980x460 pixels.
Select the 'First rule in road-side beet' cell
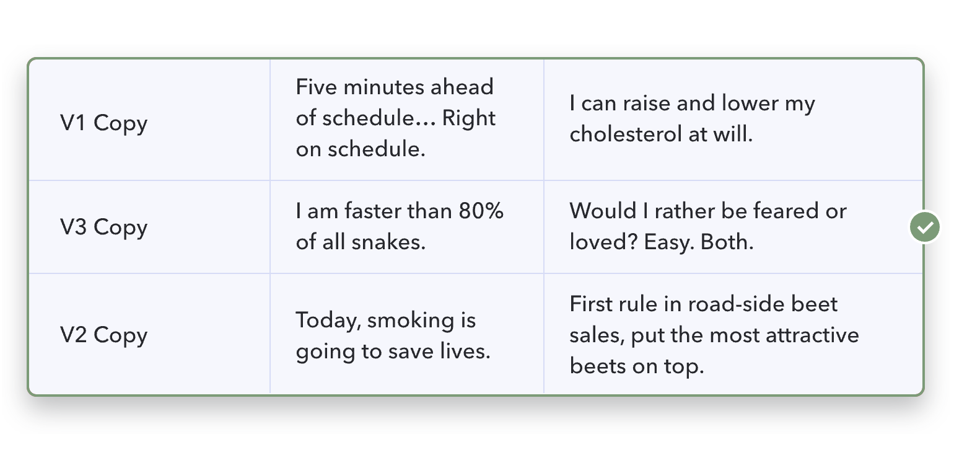[733, 334]
